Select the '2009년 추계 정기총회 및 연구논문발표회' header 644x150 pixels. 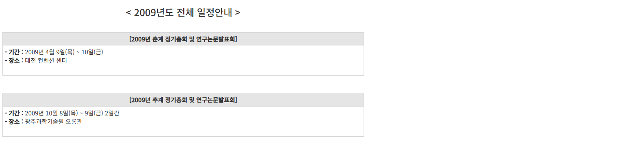[x=183, y=100]
